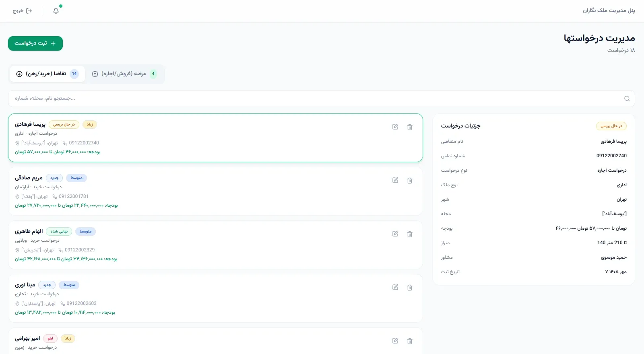Click the متوسط badge on مینا نوری card
The height and width of the screenshot is (354, 644).
(x=69, y=285)
